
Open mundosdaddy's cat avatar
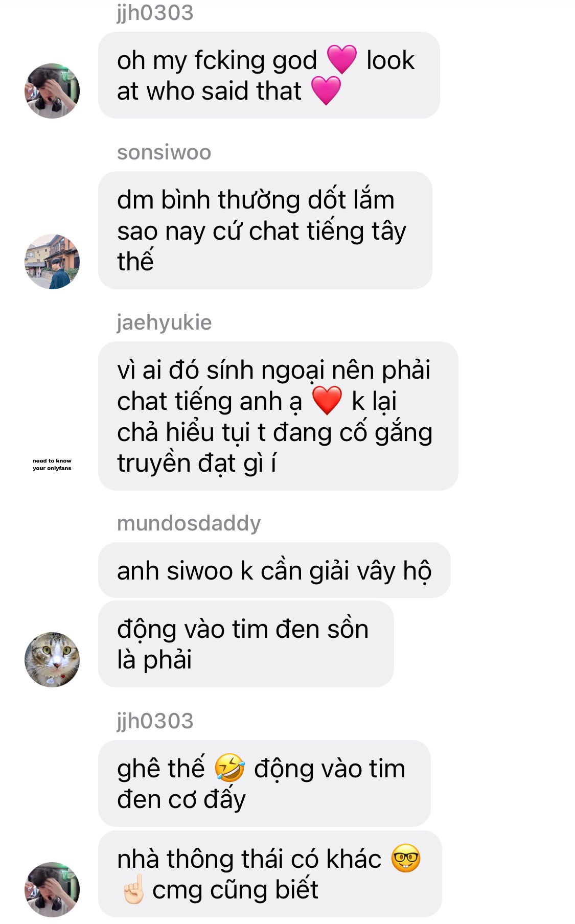[x=52, y=659]
